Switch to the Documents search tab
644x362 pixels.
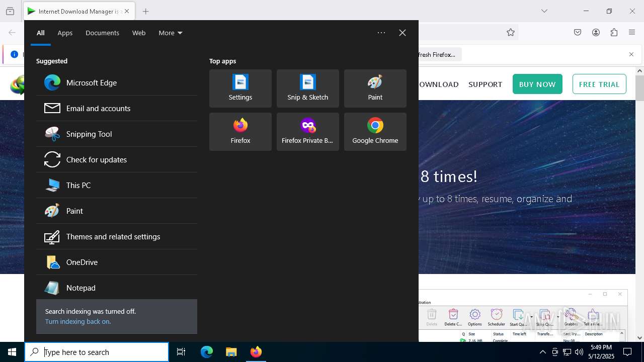click(x=102, y=33)
